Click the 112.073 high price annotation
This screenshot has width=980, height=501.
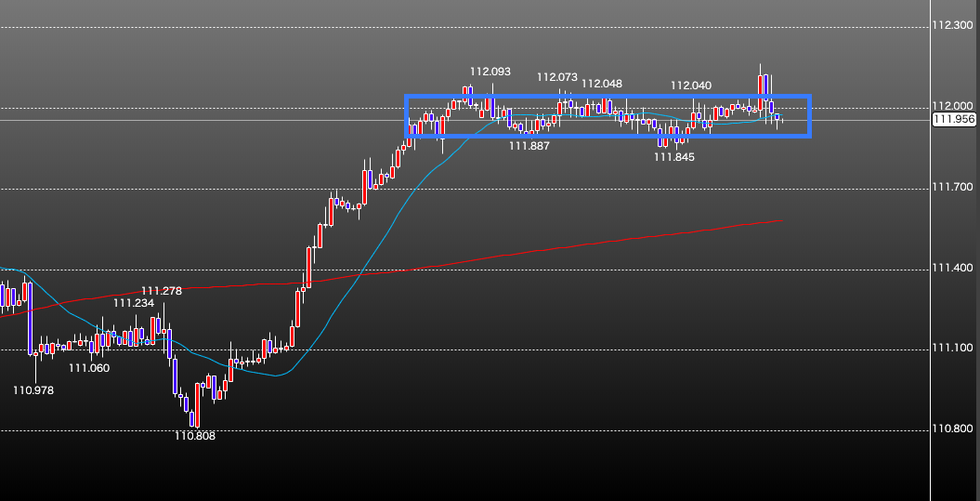[x=557, y=77]
